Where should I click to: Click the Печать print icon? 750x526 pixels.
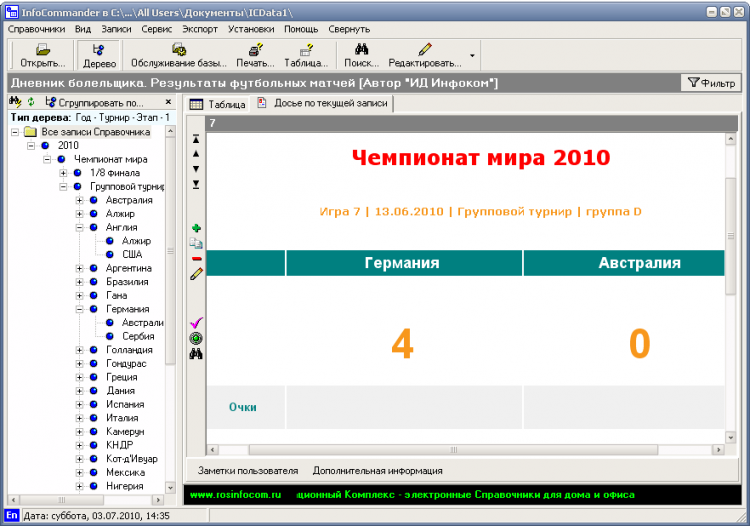coord(255,55)
